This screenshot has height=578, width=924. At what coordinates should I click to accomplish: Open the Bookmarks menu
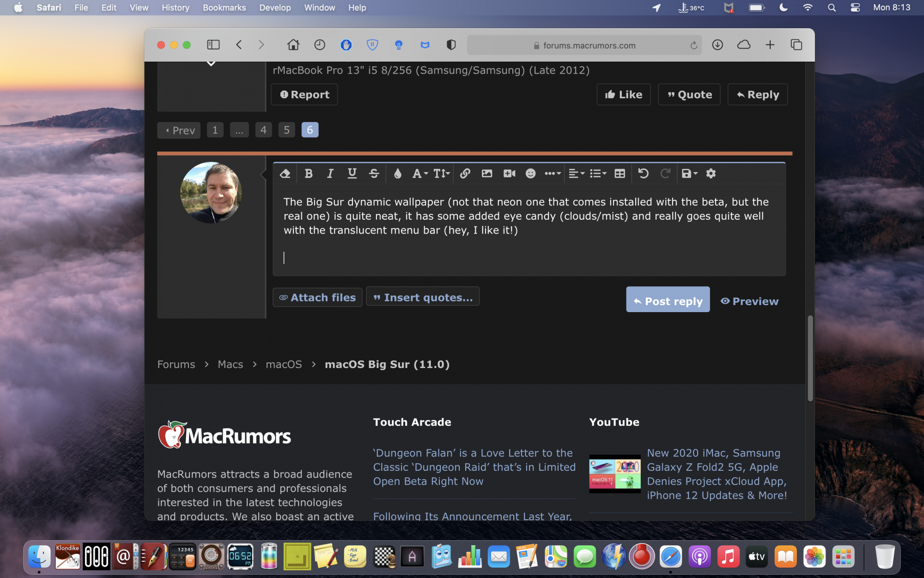point(225,7)
